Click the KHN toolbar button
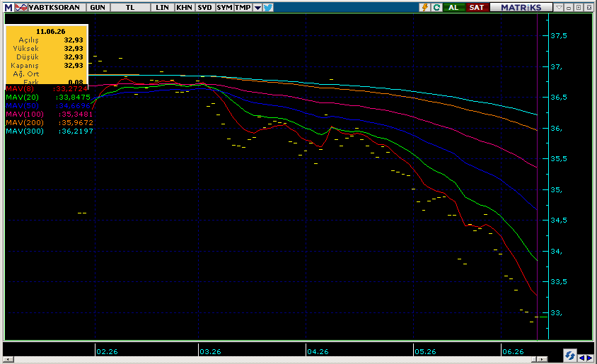The width and height of the screenshot is (597, 364). point(185,7)
